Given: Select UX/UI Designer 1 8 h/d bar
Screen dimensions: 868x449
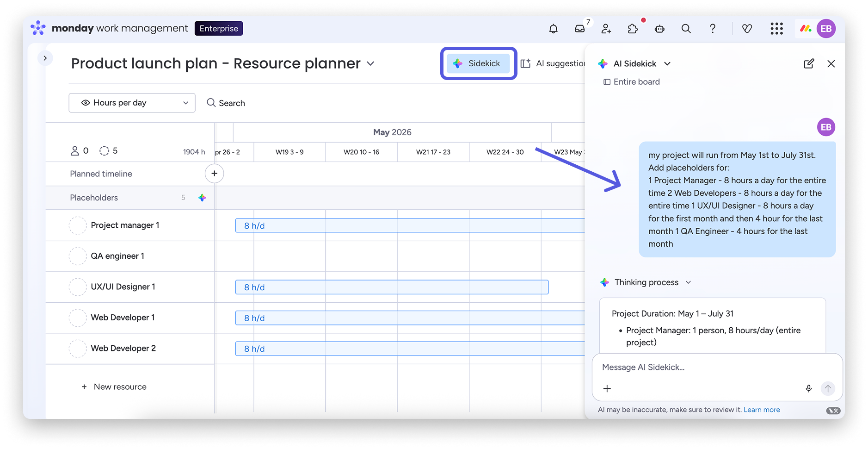Looking at the screenshot, I should click(x=392, y=287).
